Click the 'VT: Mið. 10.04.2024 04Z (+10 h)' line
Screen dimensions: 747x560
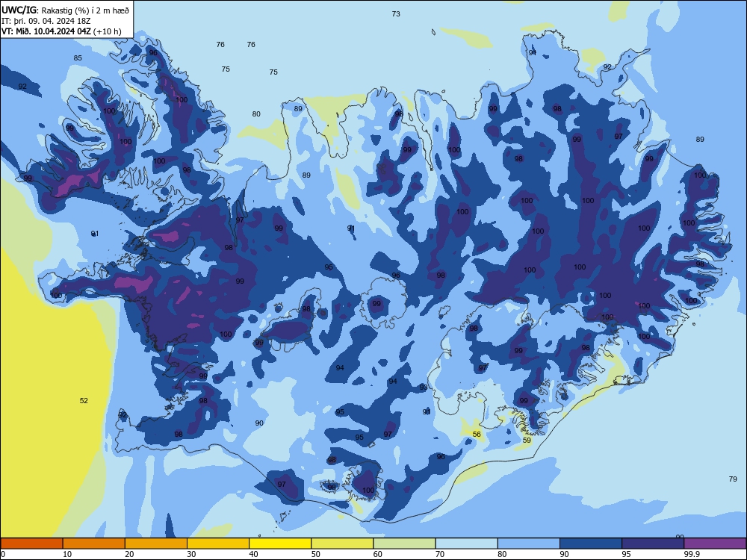pyautogui.click(x=61, y=31)
